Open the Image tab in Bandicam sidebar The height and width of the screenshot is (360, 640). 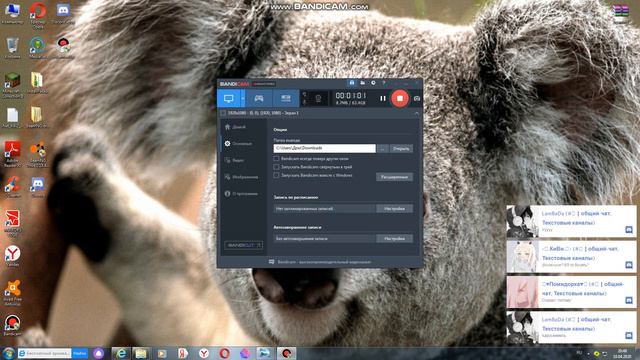pyautogui.click(x=243, y=177)
